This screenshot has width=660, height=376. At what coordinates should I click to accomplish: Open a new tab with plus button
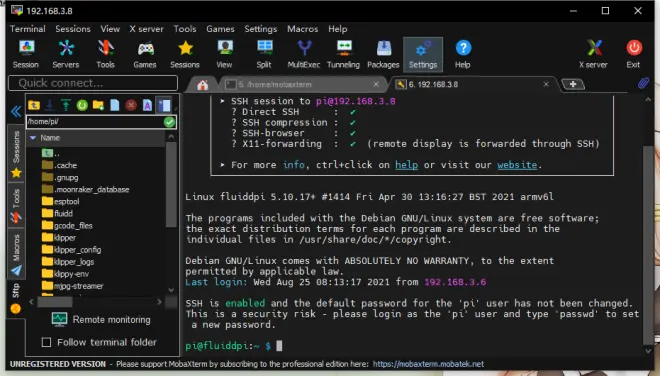tap(573, 84)
